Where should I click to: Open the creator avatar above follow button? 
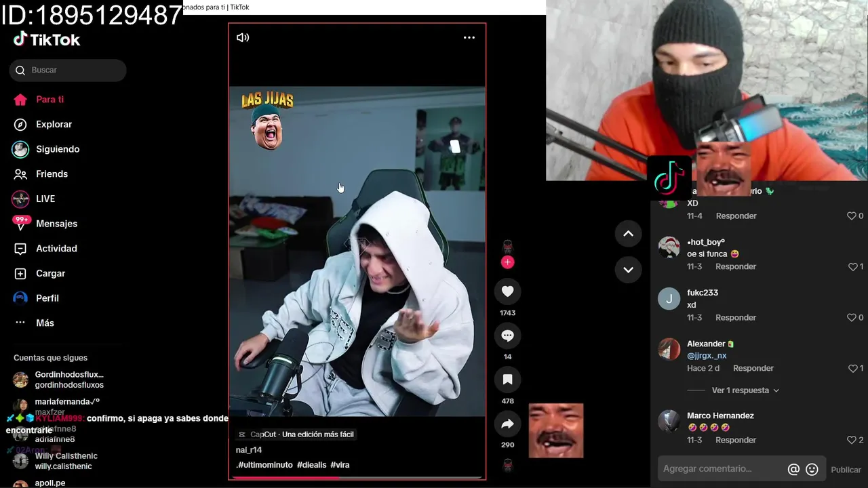(507, 247)
